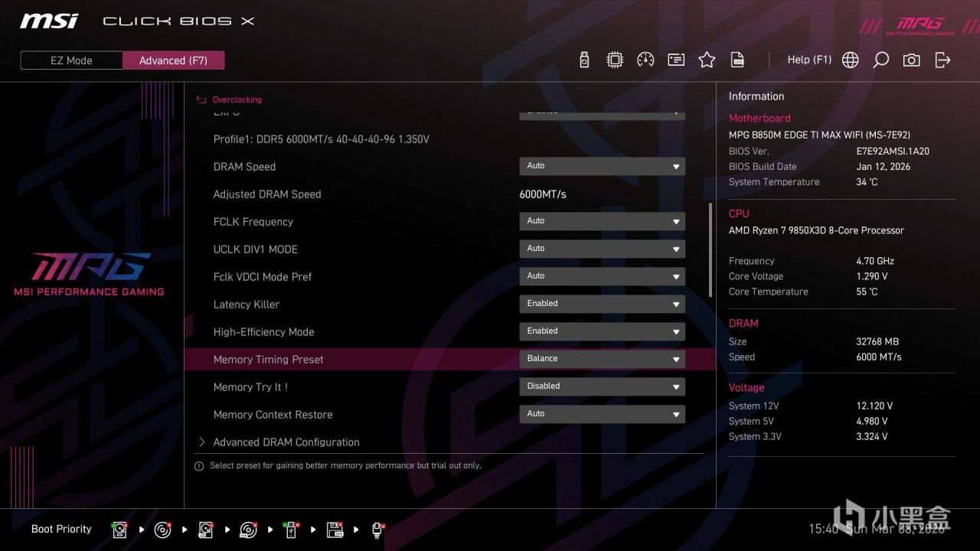The width and height of the screenshot is (980, 551).
Task: Click the 32768 MB DRAM size value
Action: click(877, 341)
